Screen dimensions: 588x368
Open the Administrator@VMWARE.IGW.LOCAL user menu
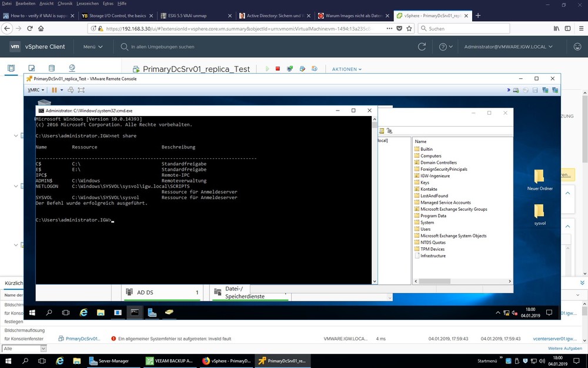509,47
